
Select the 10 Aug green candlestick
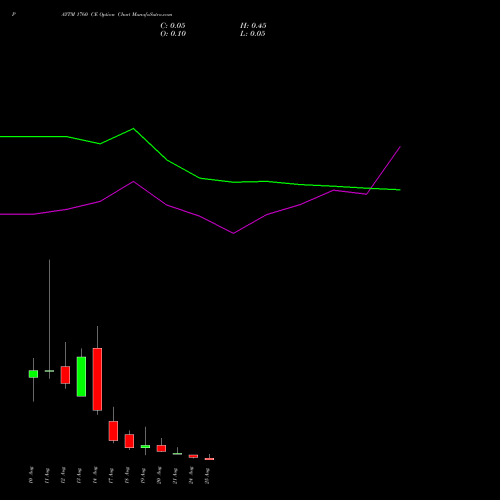[33, 374]
